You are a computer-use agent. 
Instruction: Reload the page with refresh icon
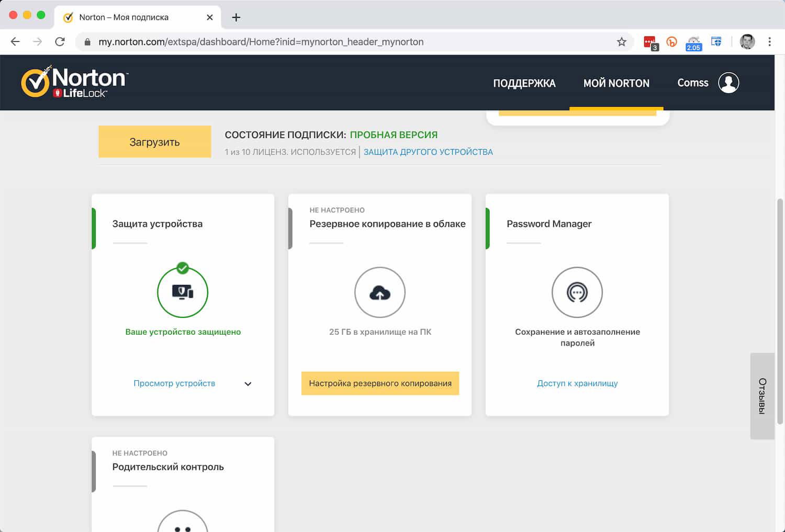pos(60,42)
